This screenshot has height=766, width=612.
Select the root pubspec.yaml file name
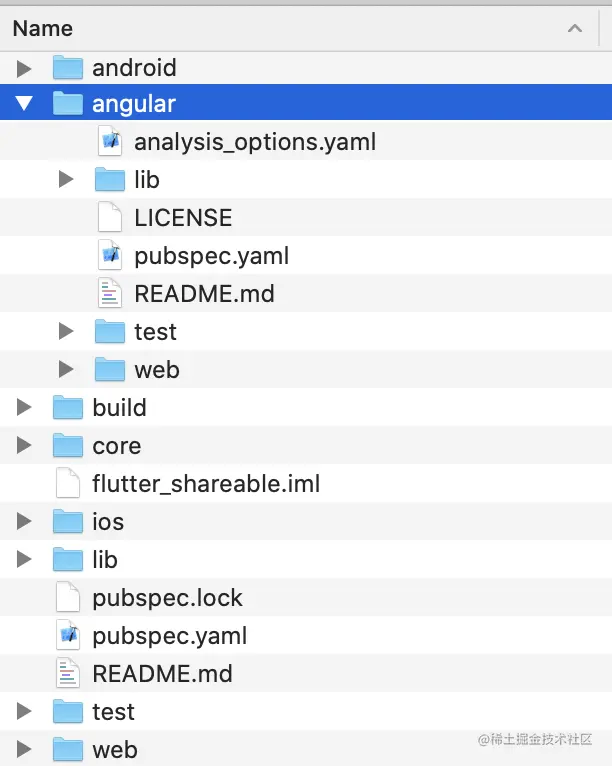point(169,636)
